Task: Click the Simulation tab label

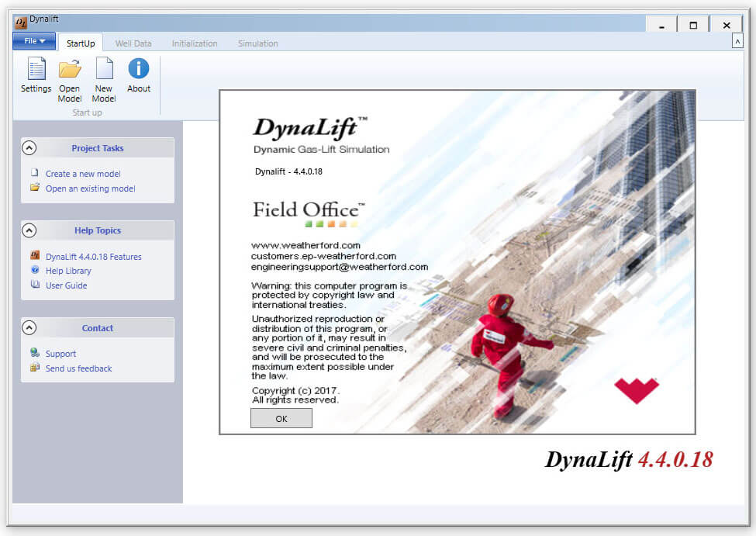Action: [x=257, y=43]
